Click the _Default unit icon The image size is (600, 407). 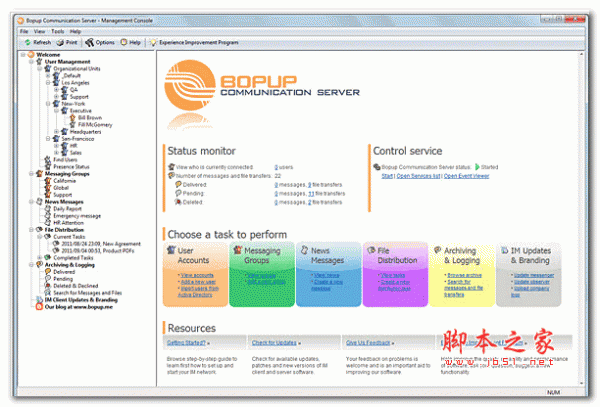coord(56,75)
